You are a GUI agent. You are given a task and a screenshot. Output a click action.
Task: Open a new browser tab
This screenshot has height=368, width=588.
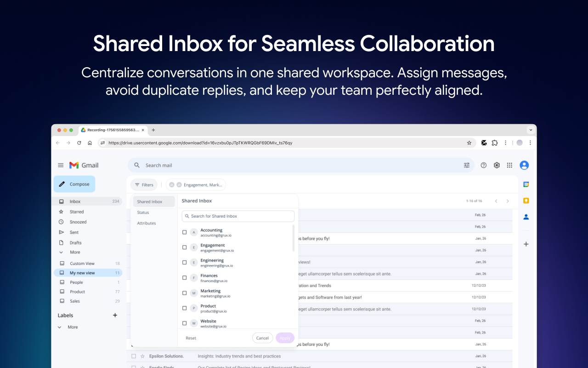tap(153, 130)
